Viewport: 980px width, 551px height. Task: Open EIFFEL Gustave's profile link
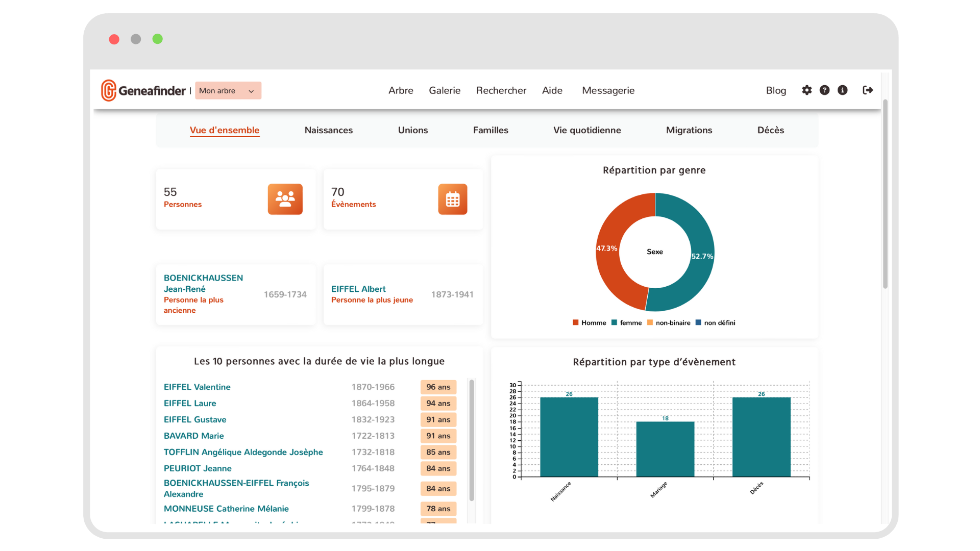[194, 419]
